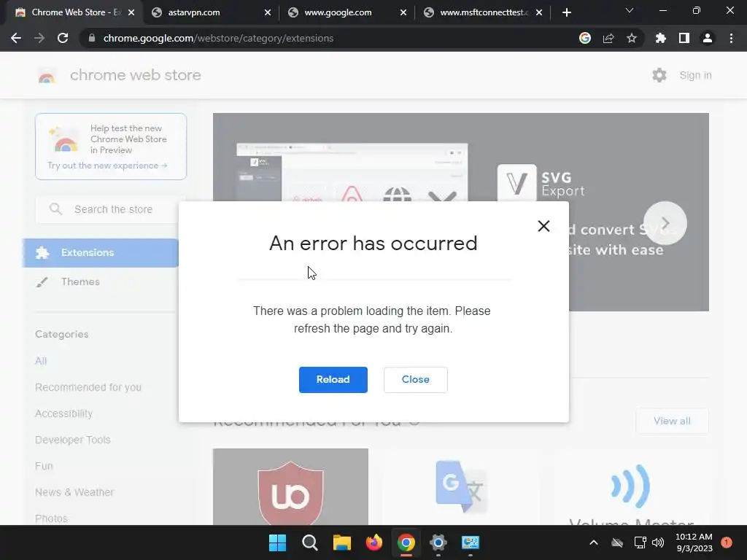Viewport: 747px width, 560px height.
Task: Switch to the www.google.com tab
Action: point(348,12)
